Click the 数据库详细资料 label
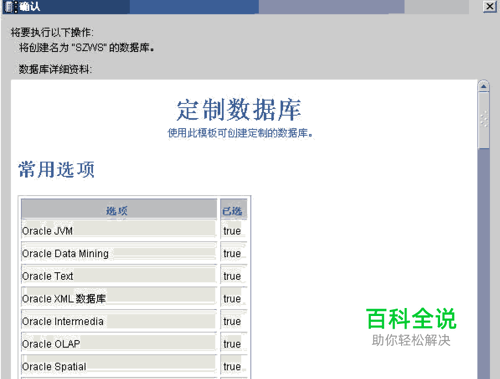 click(55, 69)
